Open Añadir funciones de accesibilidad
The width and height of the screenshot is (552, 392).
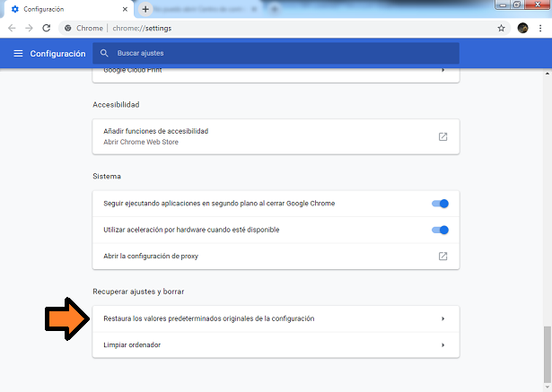point(276,136)
